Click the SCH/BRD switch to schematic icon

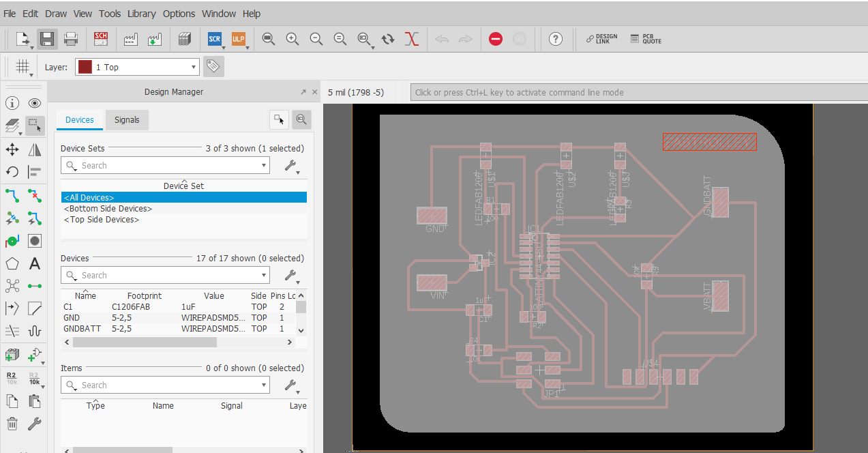(x=100, y=39)
